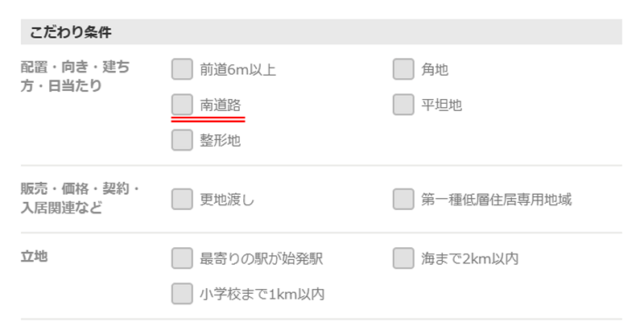
Task: Tick the 最寄りの駅が始発駅 checkbox
Action: 182,258
